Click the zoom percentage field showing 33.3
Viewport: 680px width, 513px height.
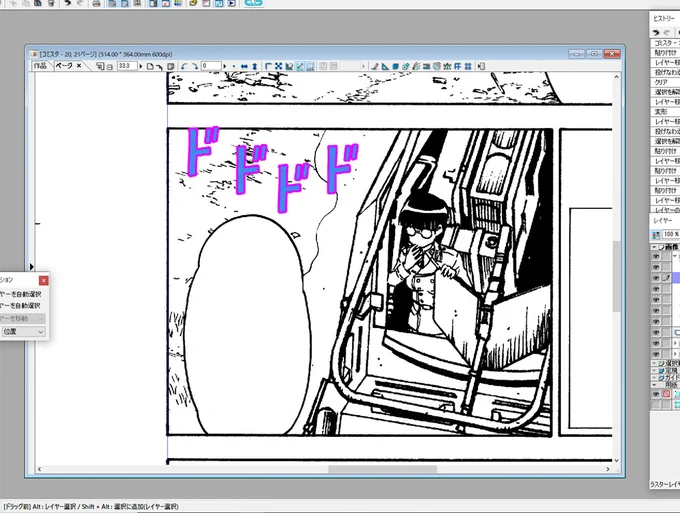click(127, 66)
